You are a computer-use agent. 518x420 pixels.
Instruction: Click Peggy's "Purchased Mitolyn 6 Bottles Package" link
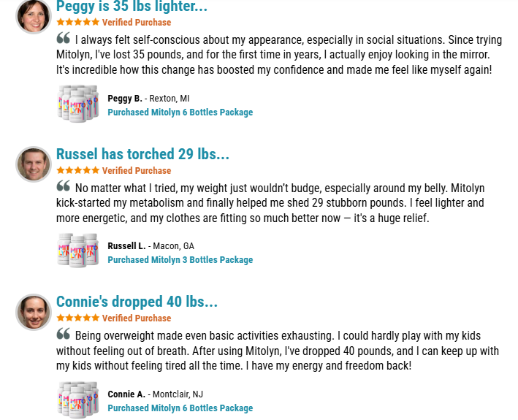[x=180, y=112]
